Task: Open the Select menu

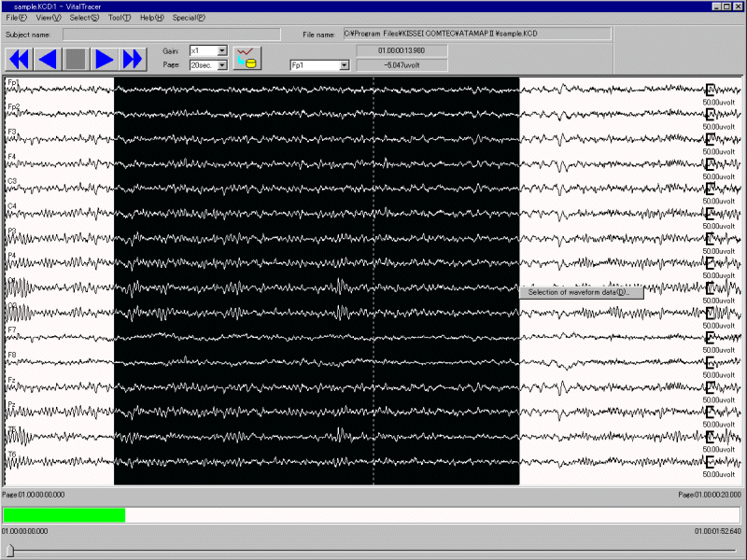Action: [x=84, y=18]
